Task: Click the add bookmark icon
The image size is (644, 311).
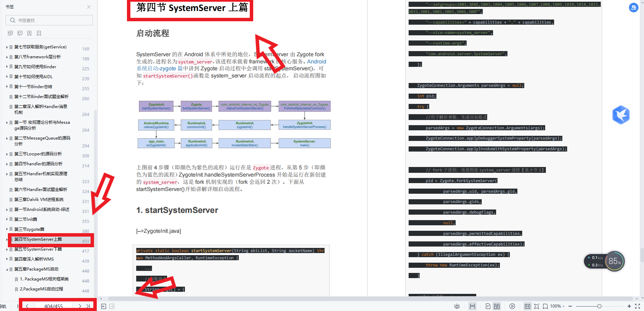Action: [x=30, y=33]
